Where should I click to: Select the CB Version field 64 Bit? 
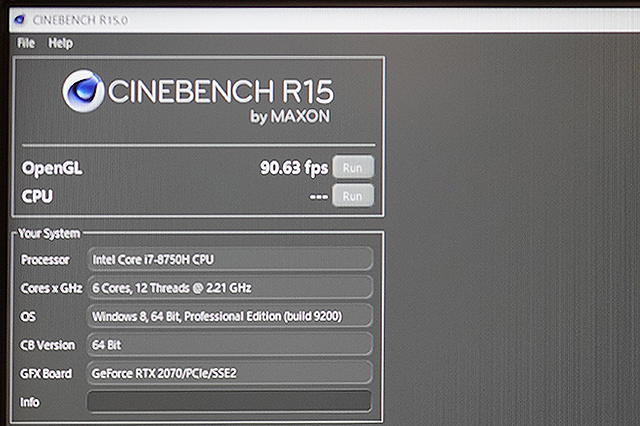point(230,345)
